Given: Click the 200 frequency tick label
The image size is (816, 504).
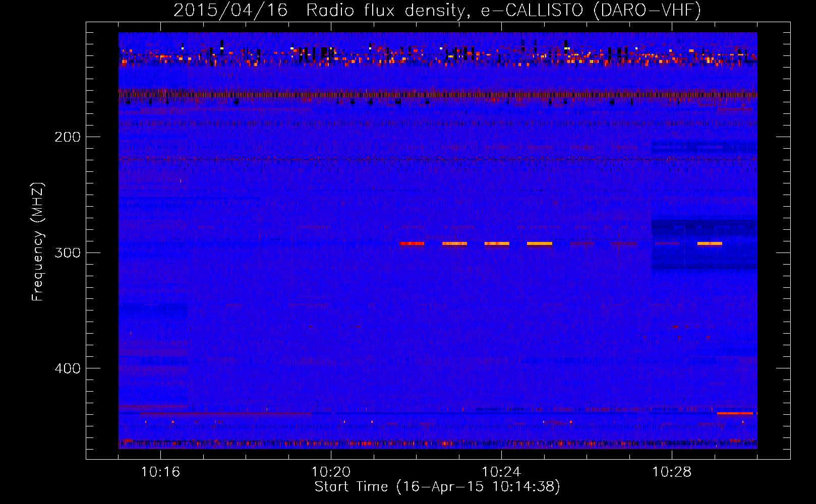Looking at the screenshot, I should (x=68, y=137).
